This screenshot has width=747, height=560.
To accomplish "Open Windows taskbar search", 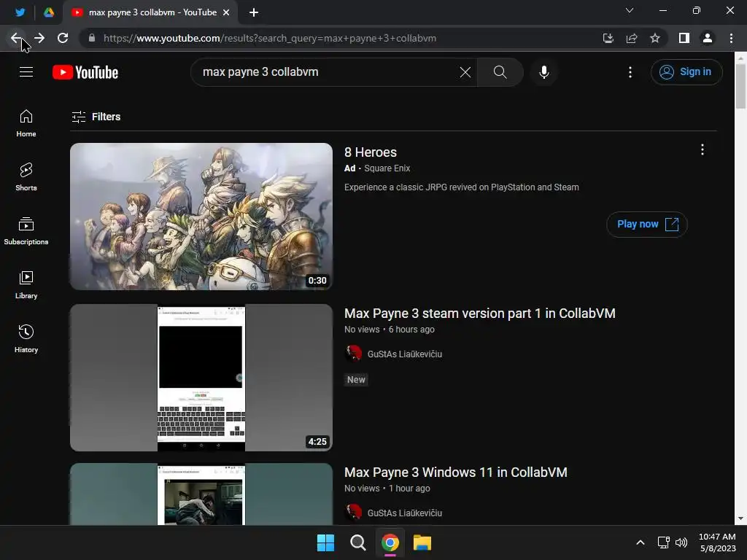I will coord(357,542).
